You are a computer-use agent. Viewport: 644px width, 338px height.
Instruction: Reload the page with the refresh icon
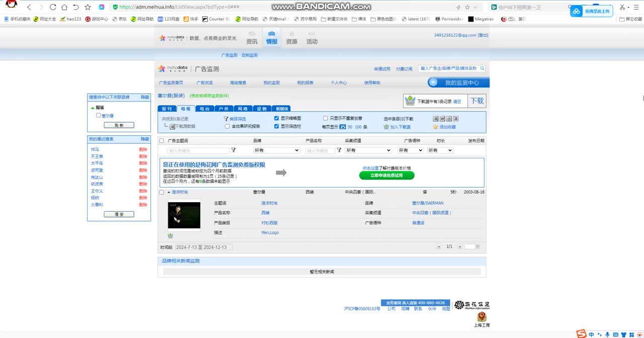[53, 7]
